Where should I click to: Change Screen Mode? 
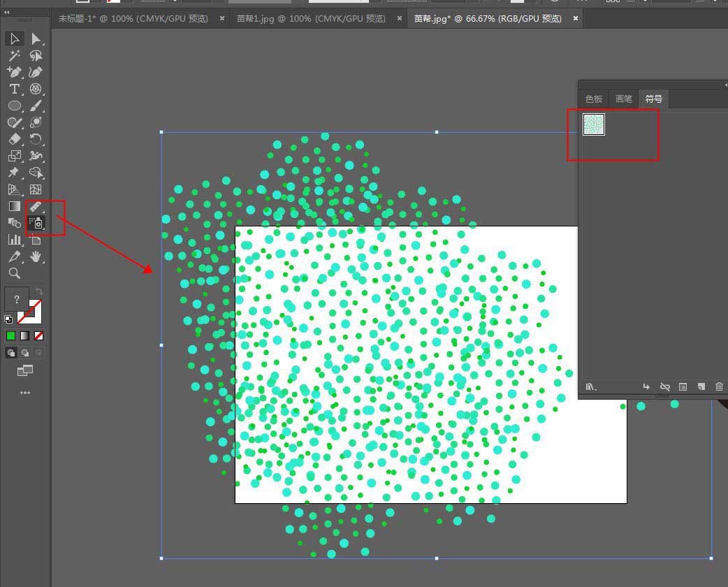point(24,370)
